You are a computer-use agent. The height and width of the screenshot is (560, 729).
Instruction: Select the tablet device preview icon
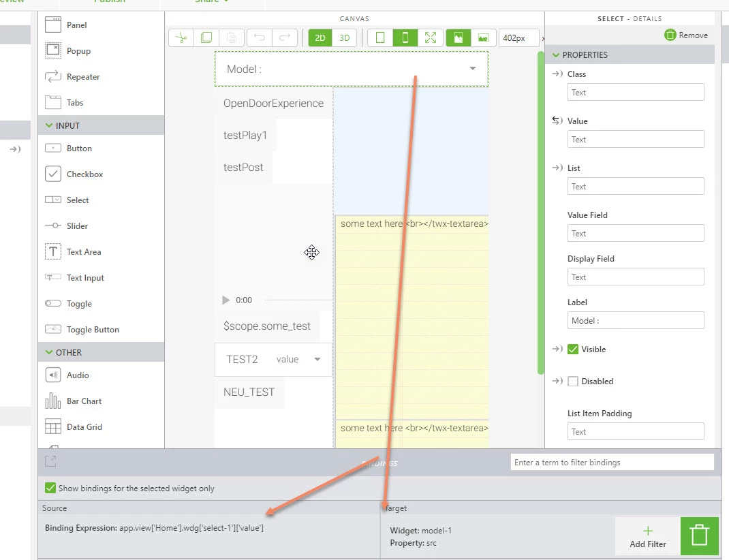tap(380, 37)
